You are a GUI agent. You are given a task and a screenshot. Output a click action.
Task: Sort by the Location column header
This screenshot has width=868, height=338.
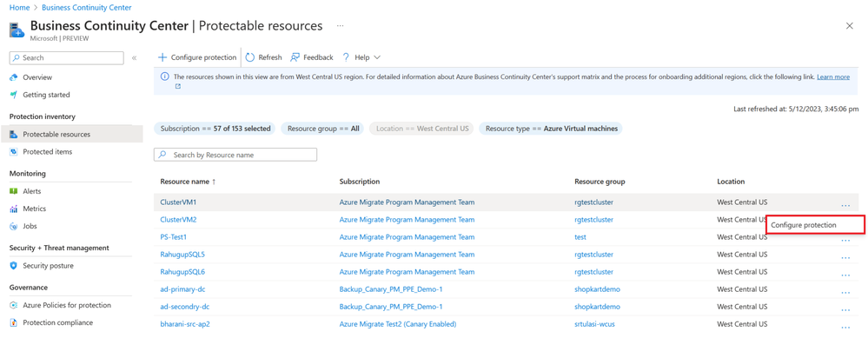click(731, 182)
